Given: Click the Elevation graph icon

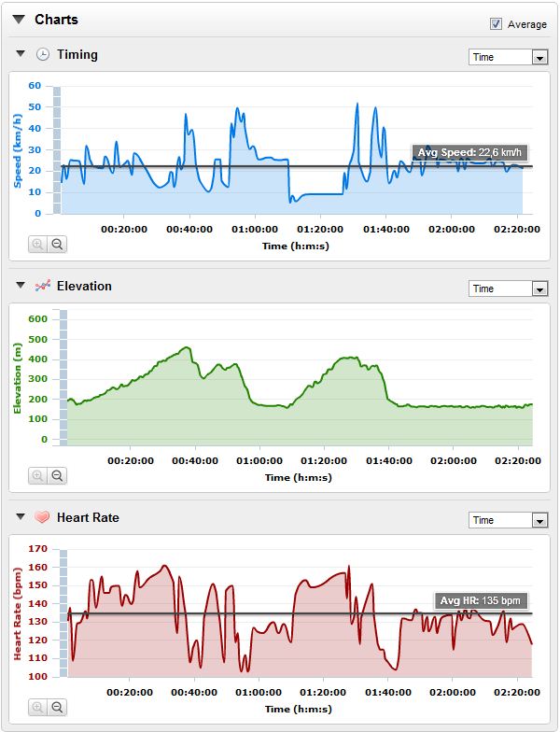Looking at the screenshot, I should coord(43,287).
